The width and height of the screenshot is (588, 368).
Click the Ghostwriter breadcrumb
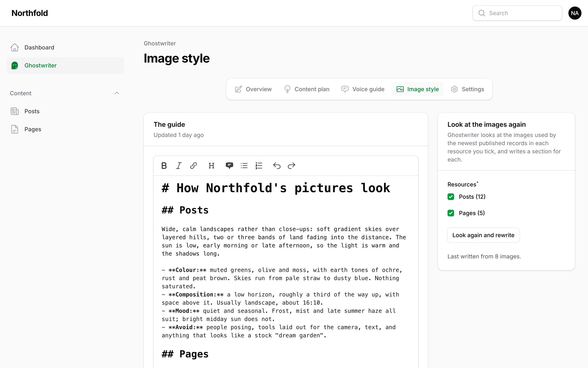coord(160,43)
